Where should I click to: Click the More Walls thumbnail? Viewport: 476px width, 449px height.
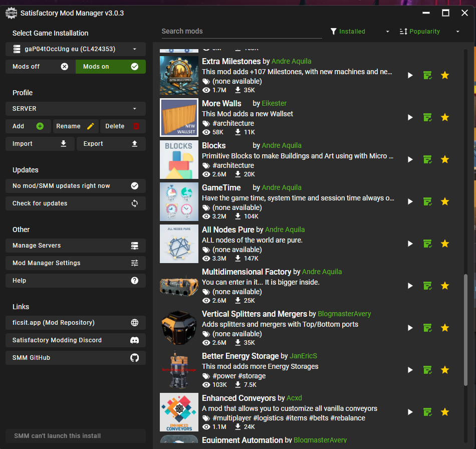tap(179, 117)
